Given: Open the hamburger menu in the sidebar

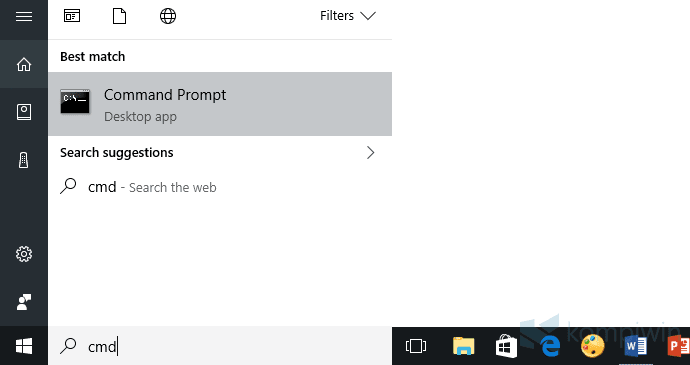Looking at the screenshot, I should [24, 17].
